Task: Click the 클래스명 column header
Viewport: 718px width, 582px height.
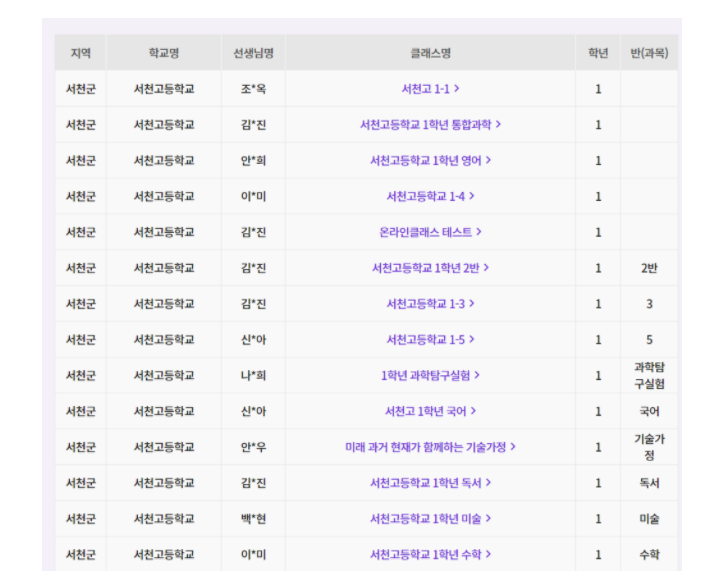Action: tap(430, 53)
